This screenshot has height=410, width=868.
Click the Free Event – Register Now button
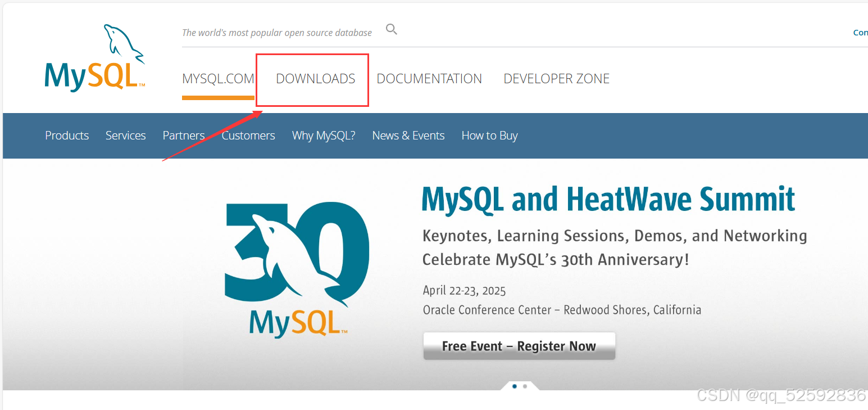pos(519,346)
